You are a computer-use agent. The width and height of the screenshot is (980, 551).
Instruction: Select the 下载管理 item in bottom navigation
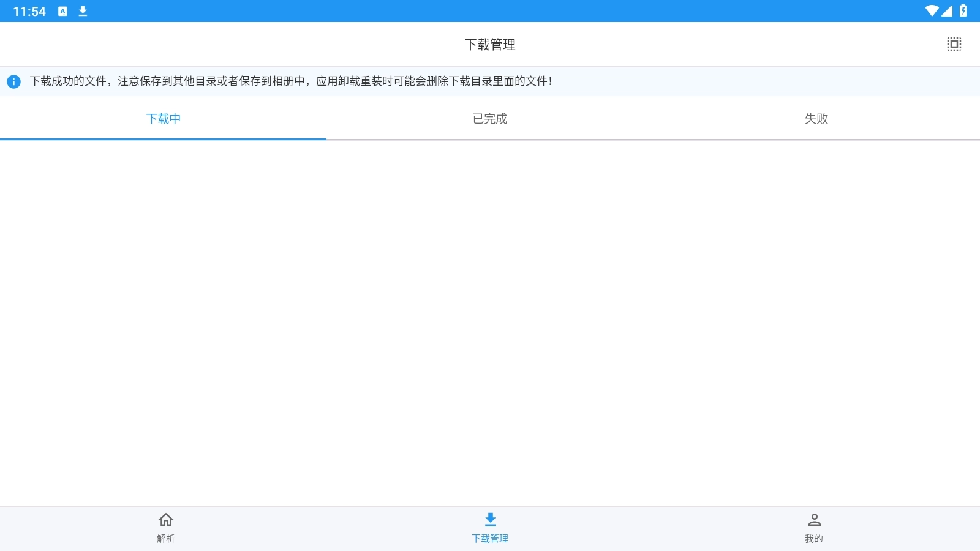pyautogui.click(x=490, y=528)
